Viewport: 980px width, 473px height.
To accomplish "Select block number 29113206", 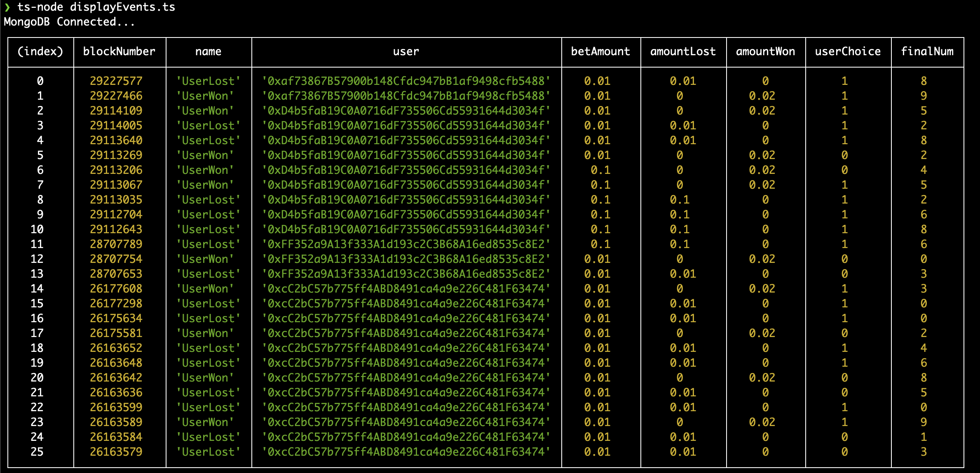I will 116,170.
